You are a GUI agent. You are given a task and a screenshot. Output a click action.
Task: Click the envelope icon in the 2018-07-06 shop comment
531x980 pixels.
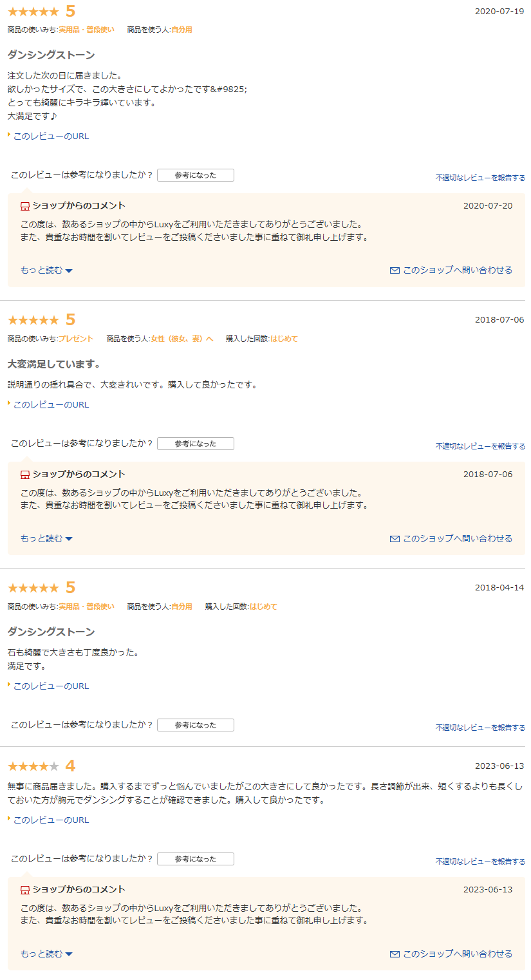[x=395, y=539]
